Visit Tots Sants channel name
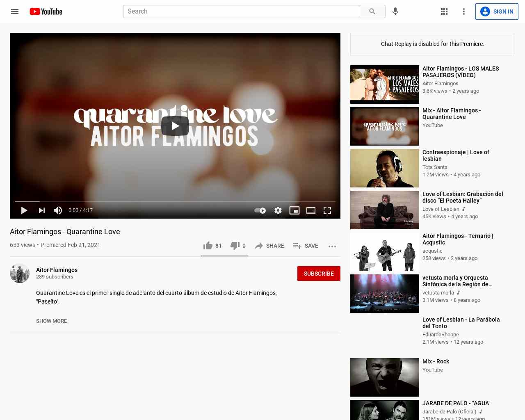 pos(435,167)
